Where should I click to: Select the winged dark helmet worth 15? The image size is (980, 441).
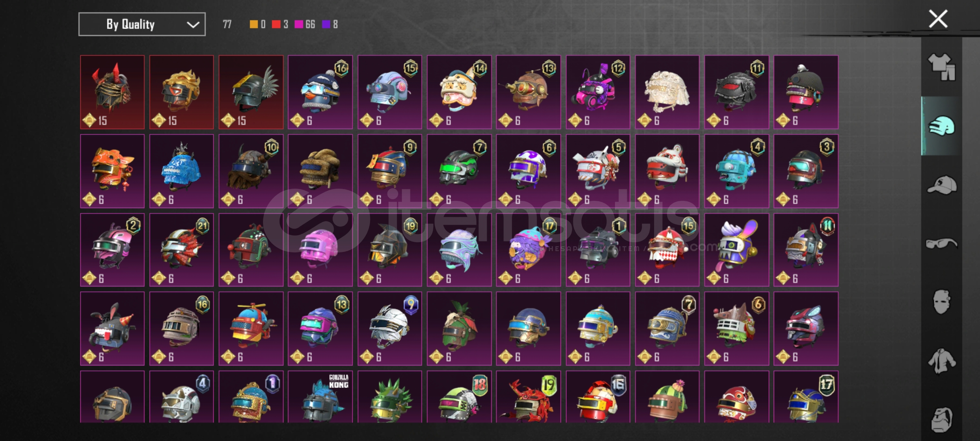pyautogui.click(x=251, y=92)
